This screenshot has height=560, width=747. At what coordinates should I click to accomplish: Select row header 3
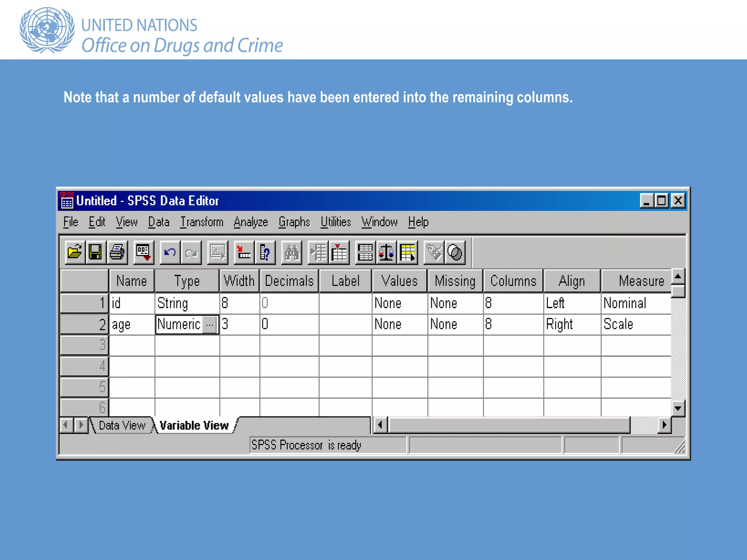point(84,345)
